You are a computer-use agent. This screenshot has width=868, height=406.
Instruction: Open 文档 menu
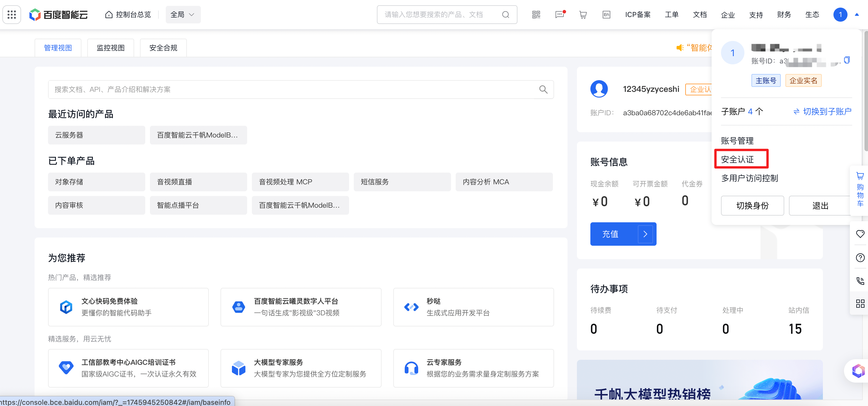click(x=700, y=14)
